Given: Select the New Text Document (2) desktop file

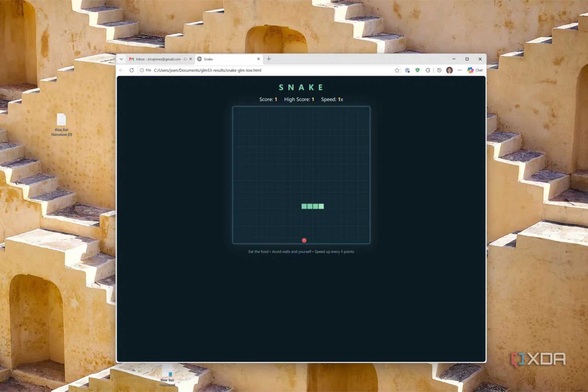Looking at the screenshot, I should pos(61,125).
